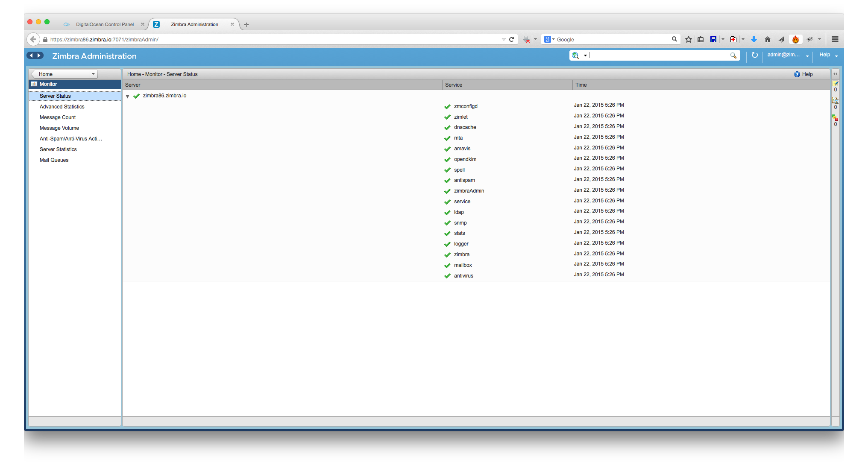
Task: Open a new browser tab
Action: click(x=246, y=25)
